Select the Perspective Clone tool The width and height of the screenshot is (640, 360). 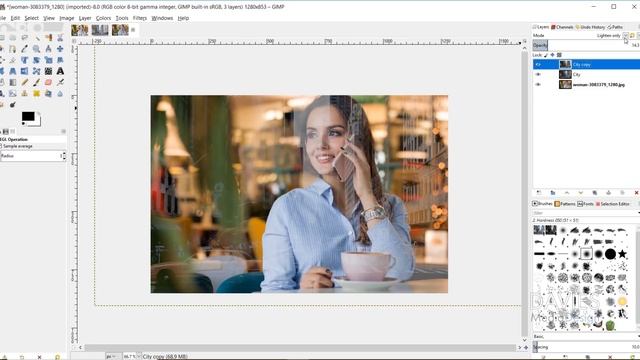48,93
